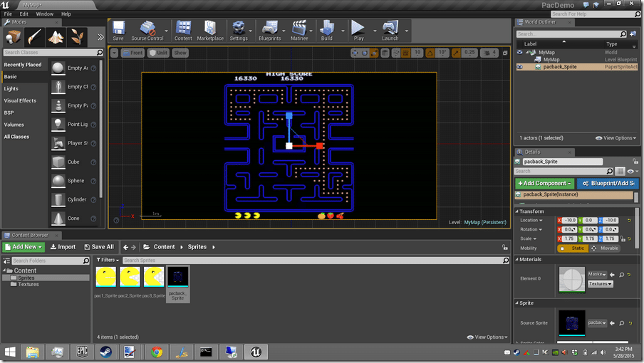Toggle Content Browser lock icon
Screen dimensions: 644x363
tap(505, 247)
